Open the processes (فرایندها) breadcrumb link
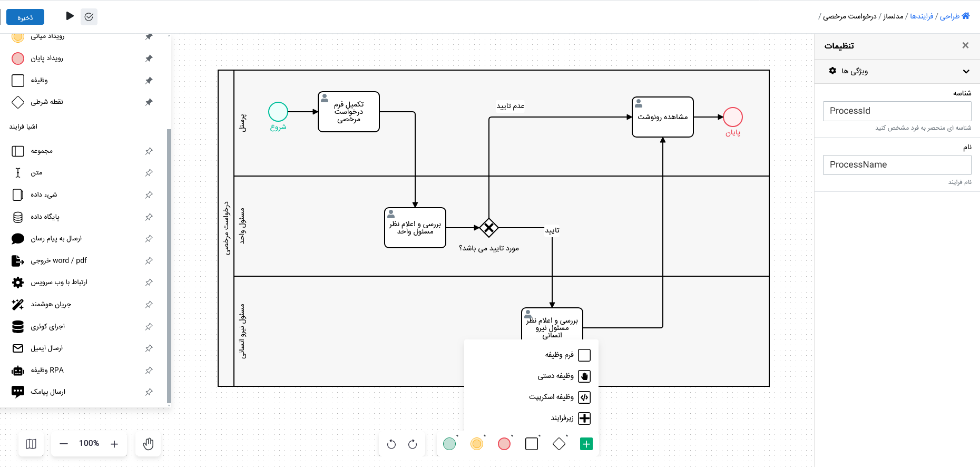This screenshot has width=980, height=467. [x=922, y=16]
